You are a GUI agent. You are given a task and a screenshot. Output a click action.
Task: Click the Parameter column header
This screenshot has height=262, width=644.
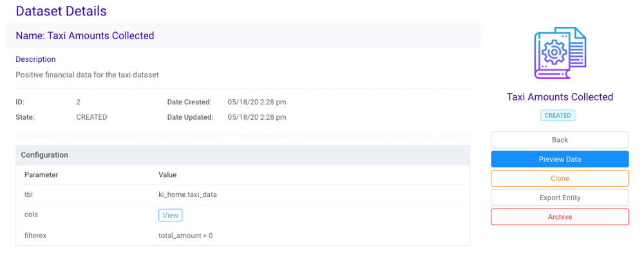pyautogui.click(x=41, y=175)
